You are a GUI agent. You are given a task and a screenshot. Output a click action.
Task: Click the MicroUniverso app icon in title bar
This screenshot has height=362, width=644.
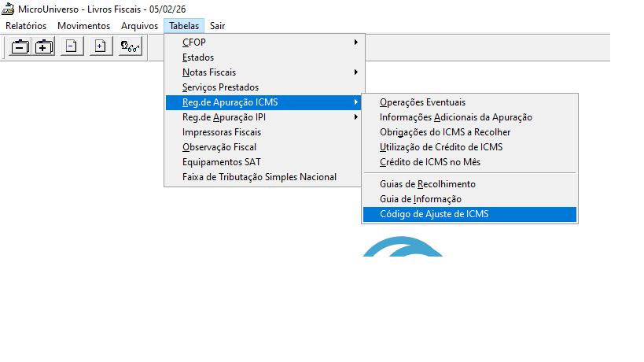[x=9, y=11]
